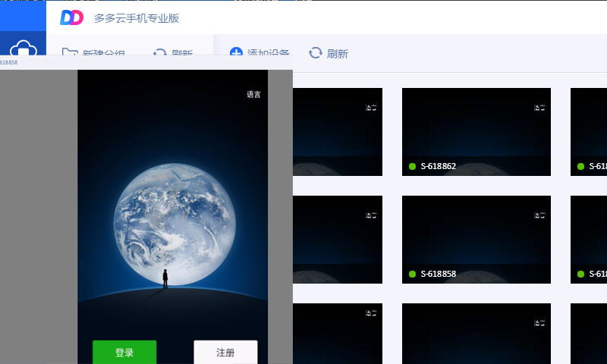Open the cloud phone sidebar icon
This screenshot has width=607, height=364.
pyautogui.click(x=23, y=50)
